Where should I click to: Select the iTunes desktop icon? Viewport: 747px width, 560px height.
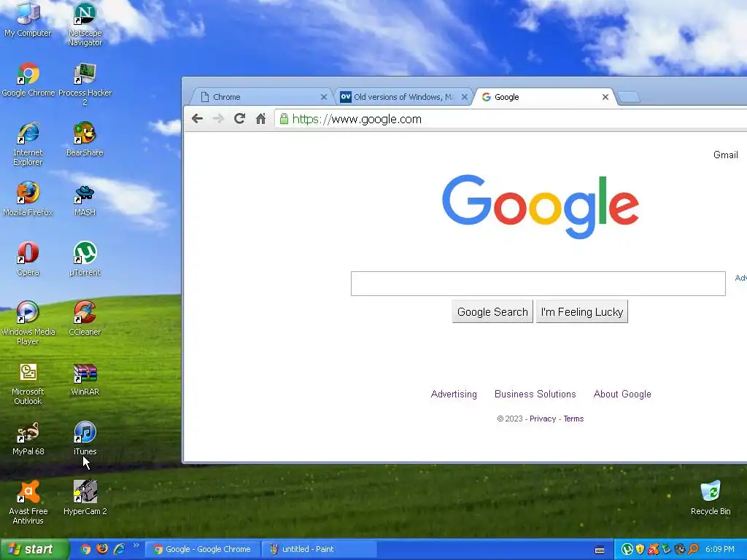85,438
